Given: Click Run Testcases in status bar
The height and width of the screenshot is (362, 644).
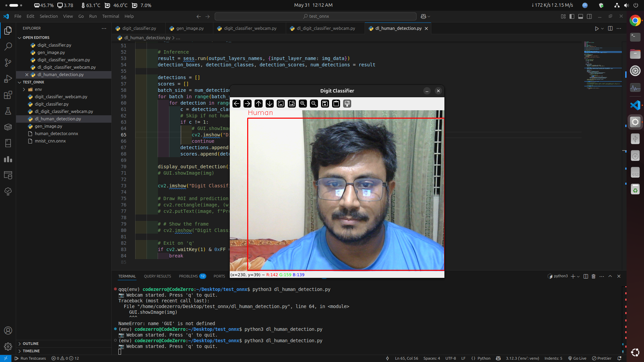Looking at the screenshot, I should click(x=30, y=358).
